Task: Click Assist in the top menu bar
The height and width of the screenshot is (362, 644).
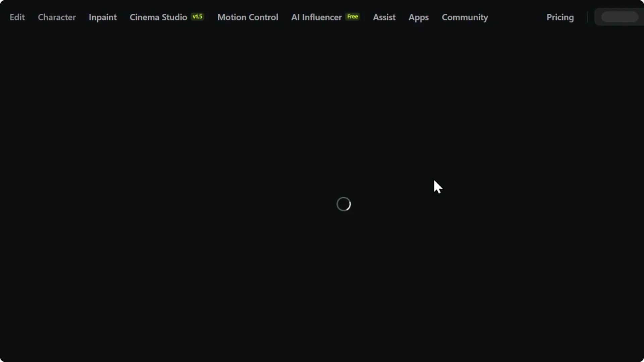Action: pyautogui.click(x=384, y=17)
